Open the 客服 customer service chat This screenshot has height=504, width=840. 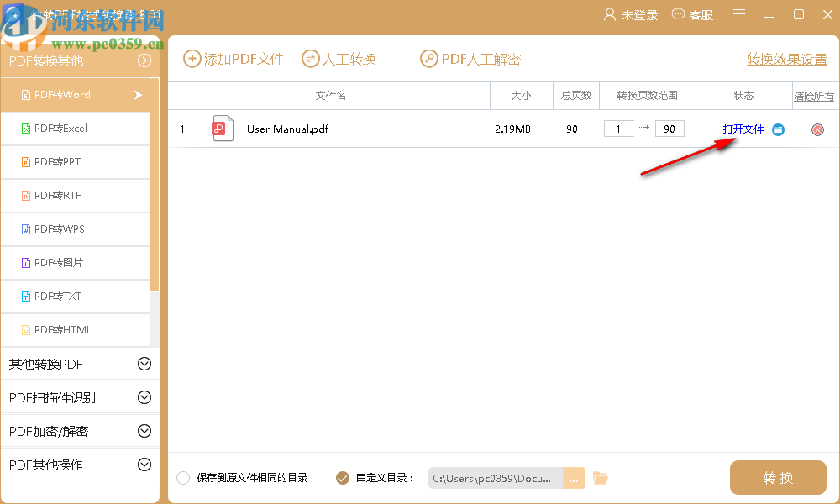[692, 14]
